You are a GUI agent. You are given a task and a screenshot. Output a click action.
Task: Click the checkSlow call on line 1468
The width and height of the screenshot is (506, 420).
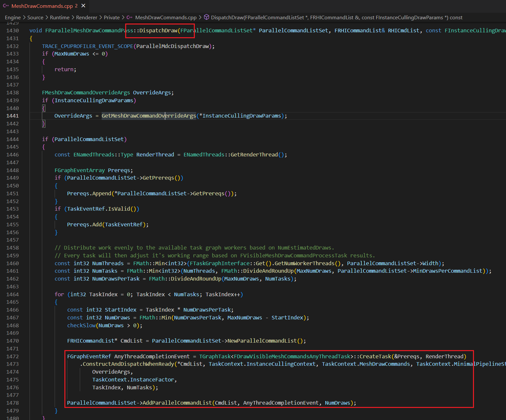[x=81, y=326]
